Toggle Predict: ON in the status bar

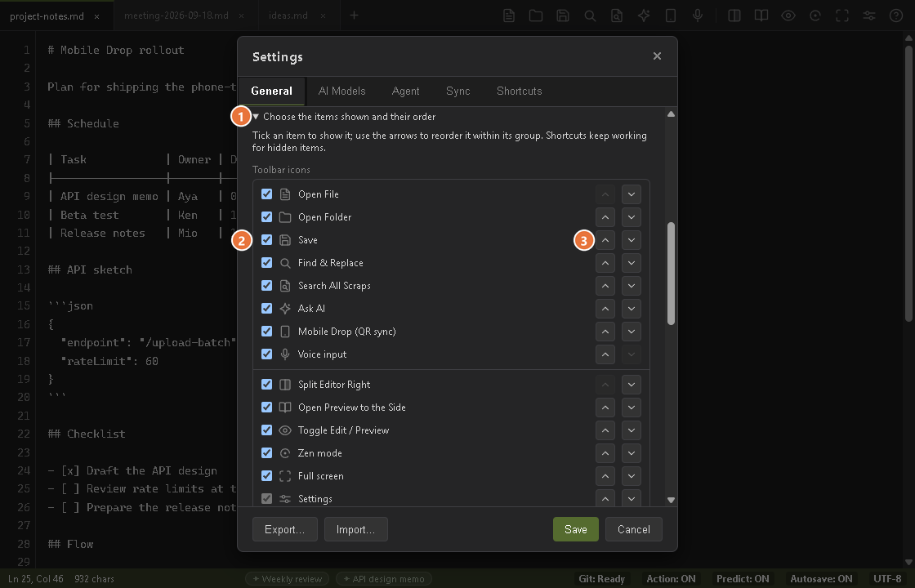(x=743, y=579)
